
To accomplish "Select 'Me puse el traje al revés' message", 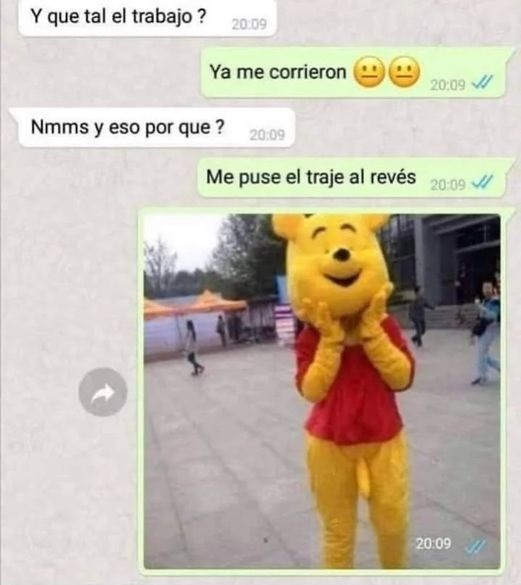I will 352,178.
